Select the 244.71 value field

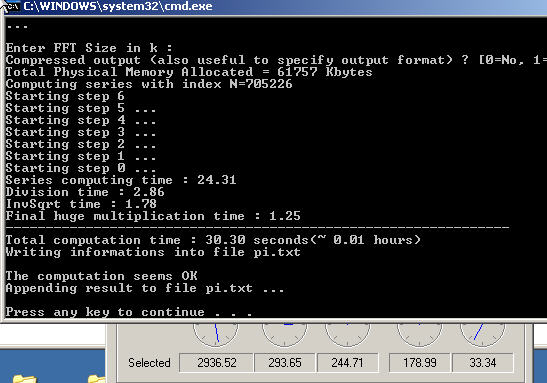pos(347,363)
